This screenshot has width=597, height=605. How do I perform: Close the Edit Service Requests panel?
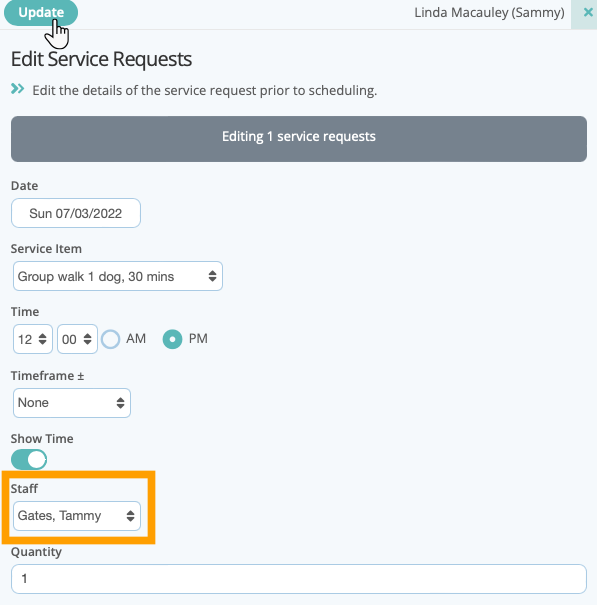tap(588, 13)
